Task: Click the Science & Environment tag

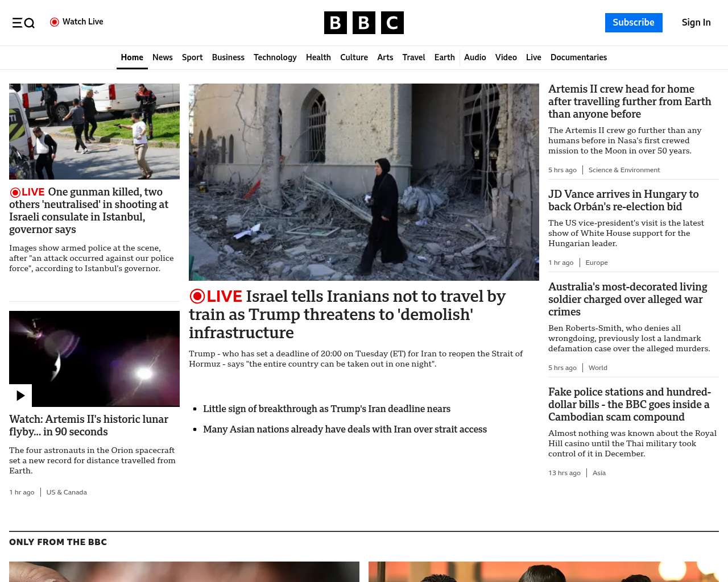Action: point(624,170)
